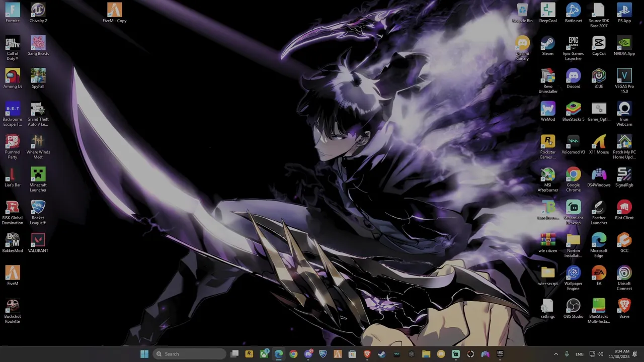
Task: Select the FiveM - Copy desktop icon
Action: (115, 13)
